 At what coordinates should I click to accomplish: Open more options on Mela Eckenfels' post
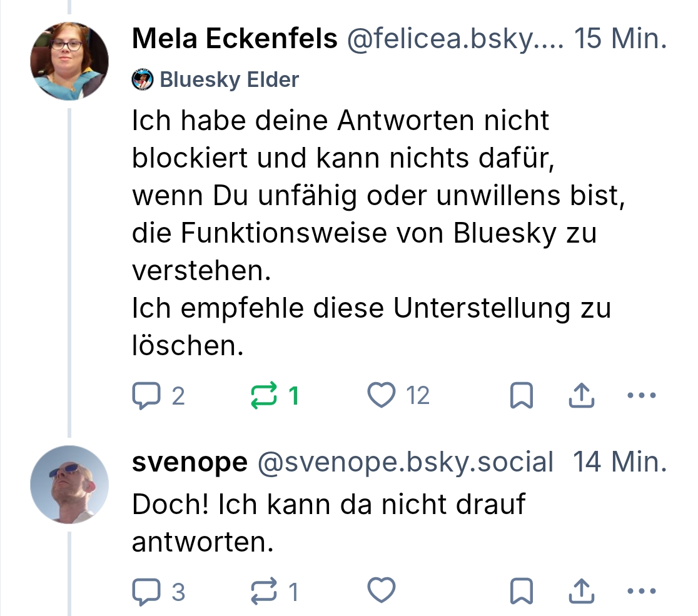tap(642, 395)
